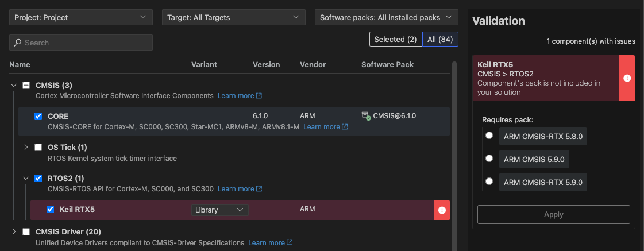The image size is (644, 251).
Task: Click in the Search field
Action: point(81,43)
